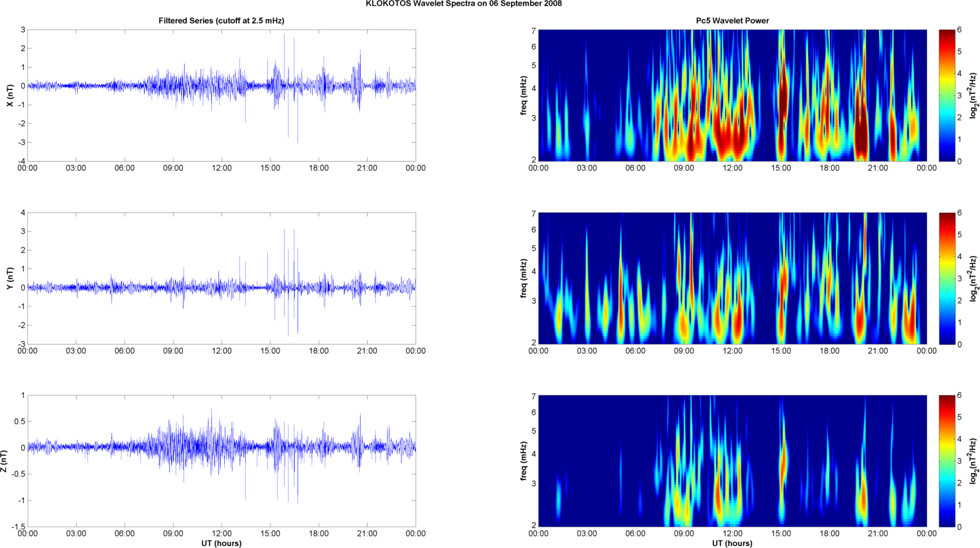Select the log2(nT²/Hz) label of the top colorbar
The image size is (980, 548).
974,95
